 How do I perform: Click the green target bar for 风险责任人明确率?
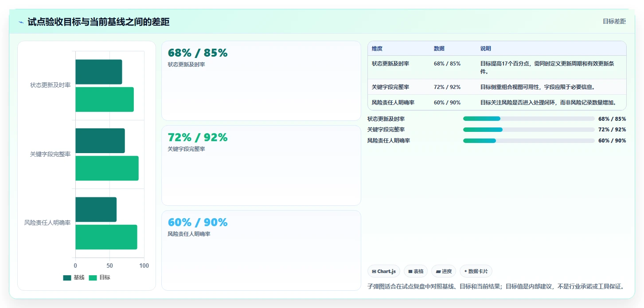pyautogui.click(x=106, y=237)
